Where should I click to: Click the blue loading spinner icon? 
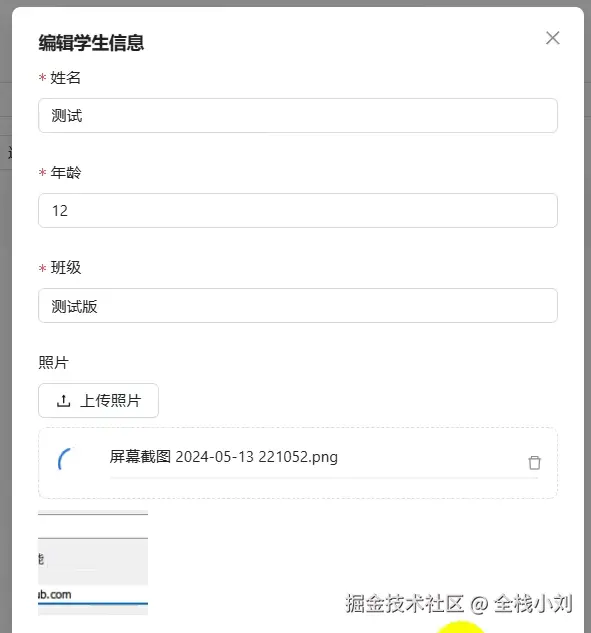(x=65, y=459)
